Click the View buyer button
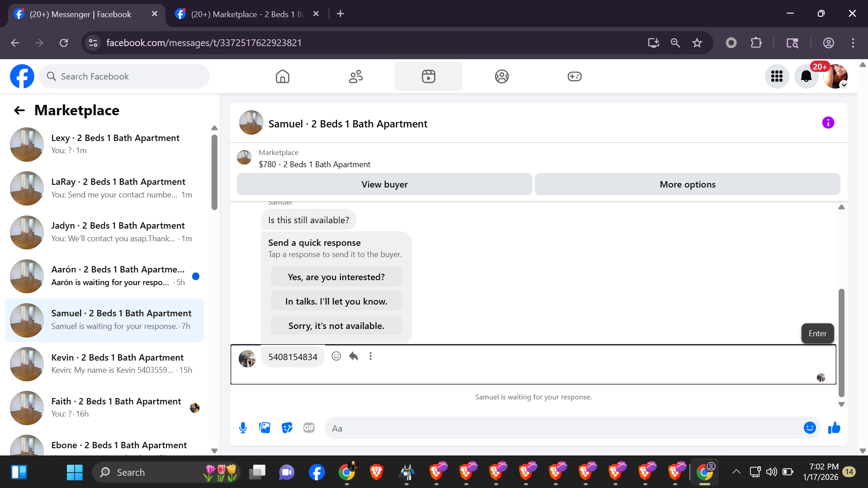868x488 pixels. tap(384, 184)
